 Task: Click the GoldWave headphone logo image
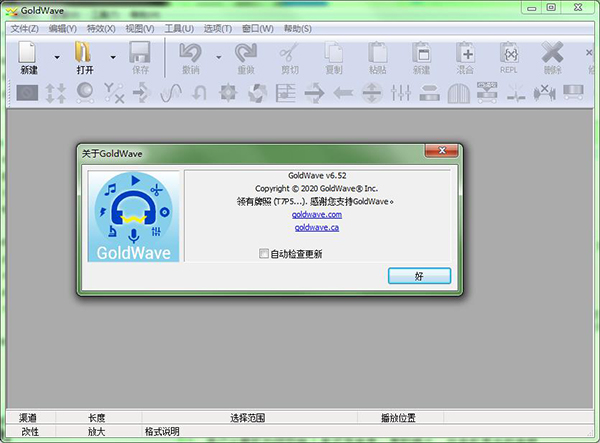(x=134, y=217)
